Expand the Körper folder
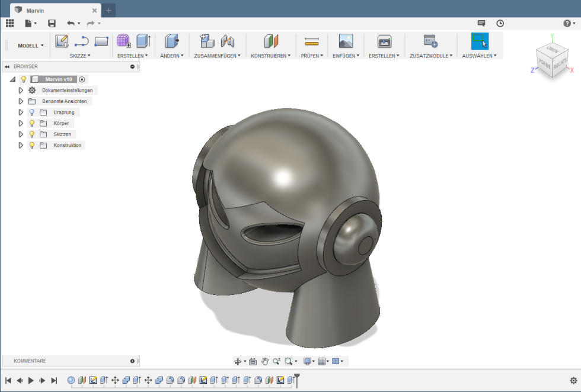The image size is (581, 392). [x=21, y=123]
